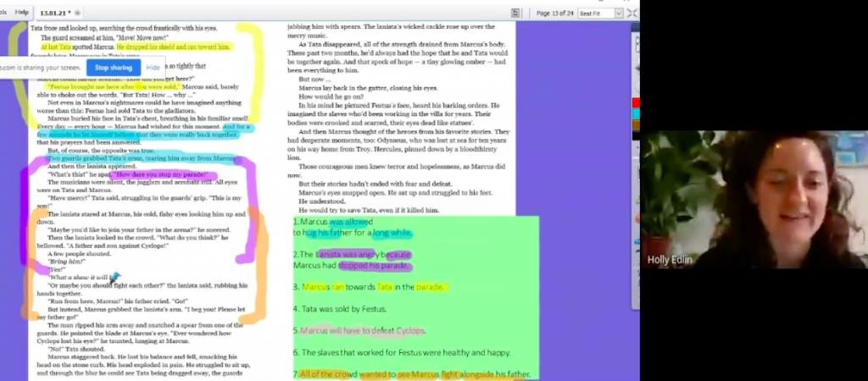Open the Help menu
The width and height of the screenshot is (868, 381).
click(21, 12)
